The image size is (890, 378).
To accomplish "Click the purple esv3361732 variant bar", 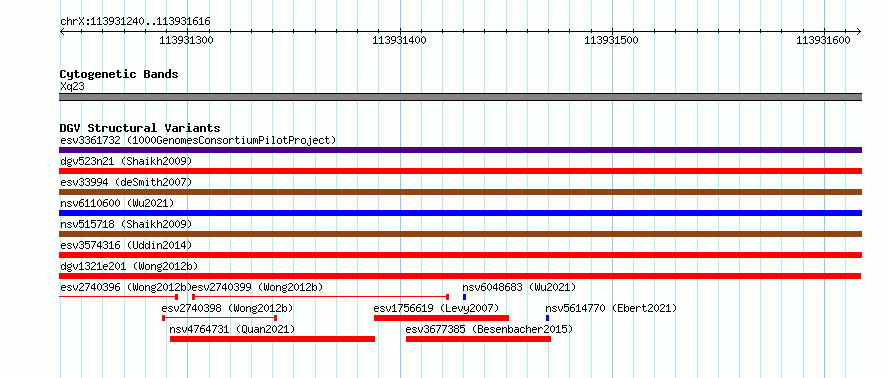I will click(x=460, y=150).
